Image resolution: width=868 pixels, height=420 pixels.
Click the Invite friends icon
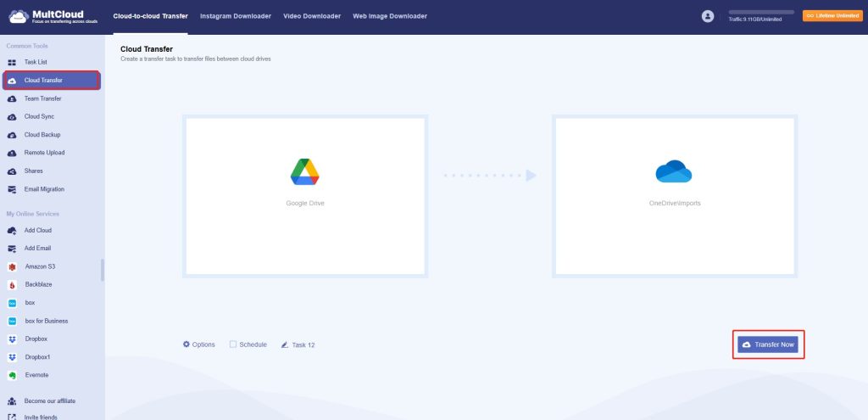point(12,417)
